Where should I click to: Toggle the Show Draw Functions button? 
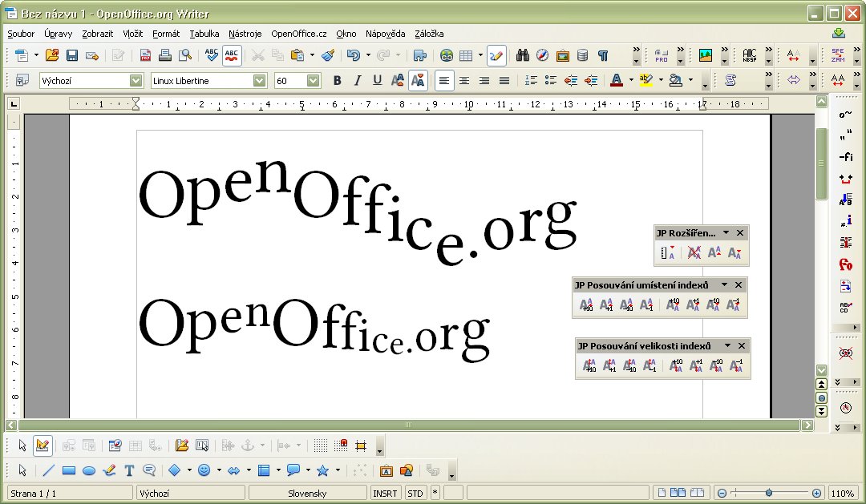coord(496,55)
